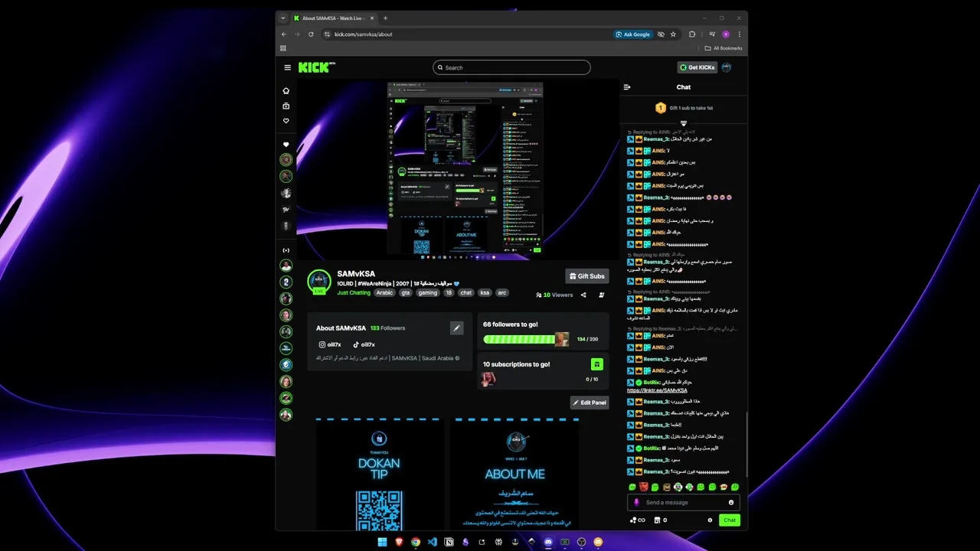Open the oiii7x Instagram link

[330, 344]
